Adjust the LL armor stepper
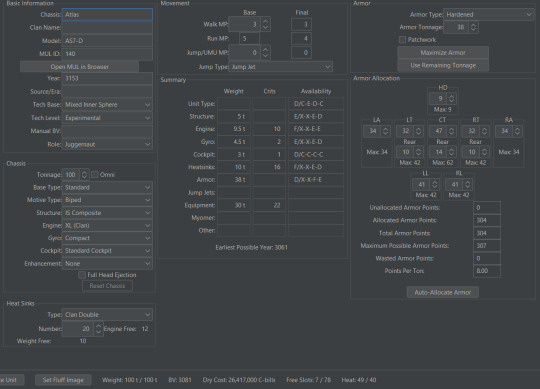The height and width of the screenshot is (389, 540). tap(435, 185)
